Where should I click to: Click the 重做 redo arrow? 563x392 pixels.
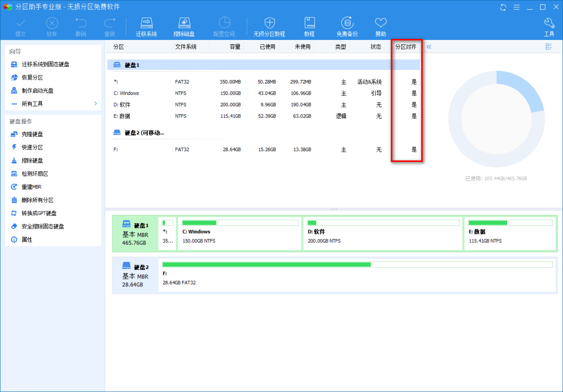(x=110, y=27)
